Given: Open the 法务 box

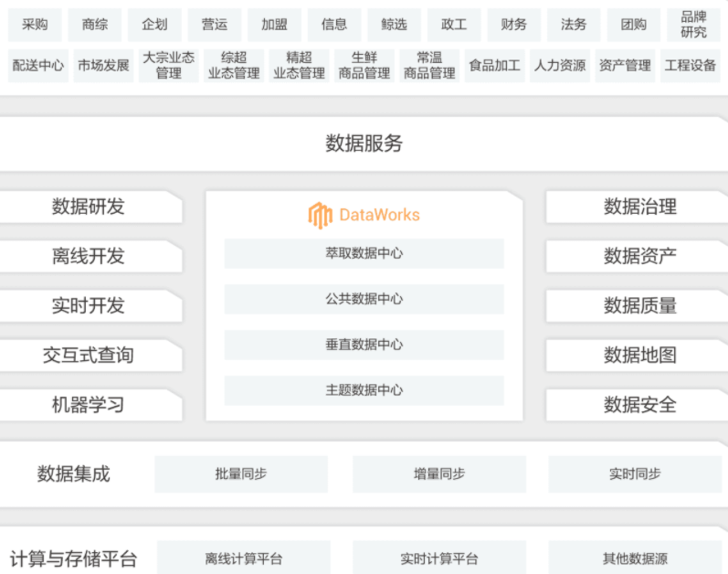Looking at the screenshot, I should click(574, 25).
